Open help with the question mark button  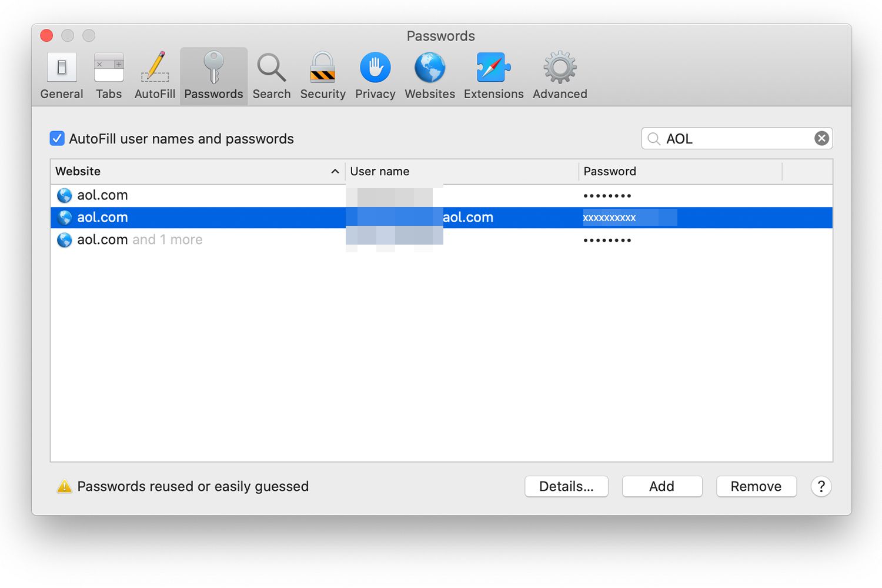[x=821, y=486]
